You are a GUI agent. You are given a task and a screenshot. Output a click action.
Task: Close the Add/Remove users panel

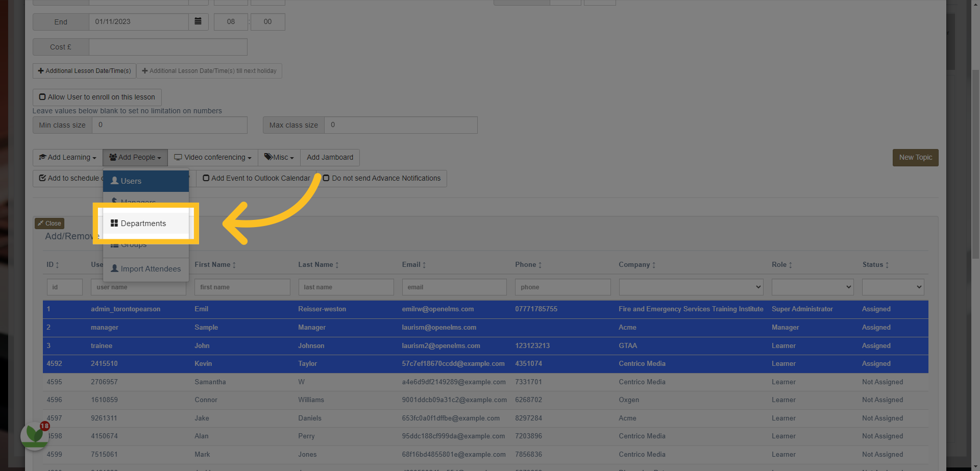click(x=50, y=224)
